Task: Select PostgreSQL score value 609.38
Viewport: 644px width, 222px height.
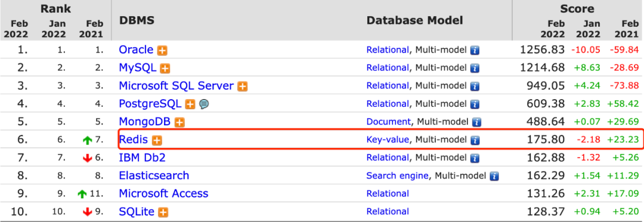Action: [x=546, y=104]
